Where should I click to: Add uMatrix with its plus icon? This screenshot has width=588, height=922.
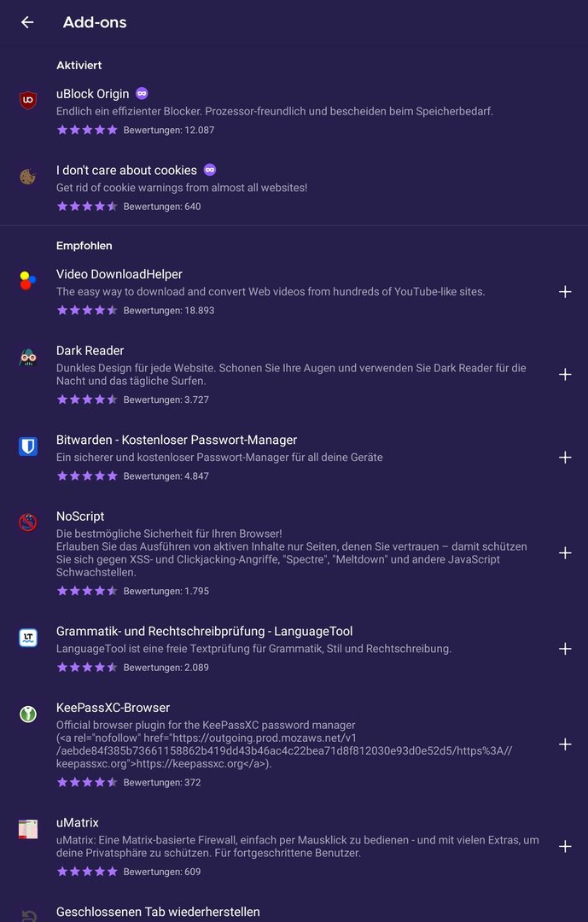[x=565, y=847]
